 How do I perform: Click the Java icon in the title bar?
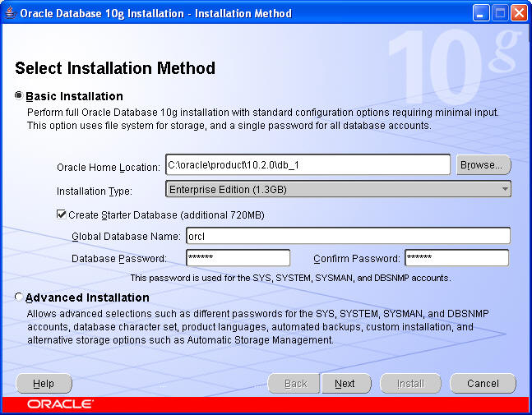tap(10, 13)
